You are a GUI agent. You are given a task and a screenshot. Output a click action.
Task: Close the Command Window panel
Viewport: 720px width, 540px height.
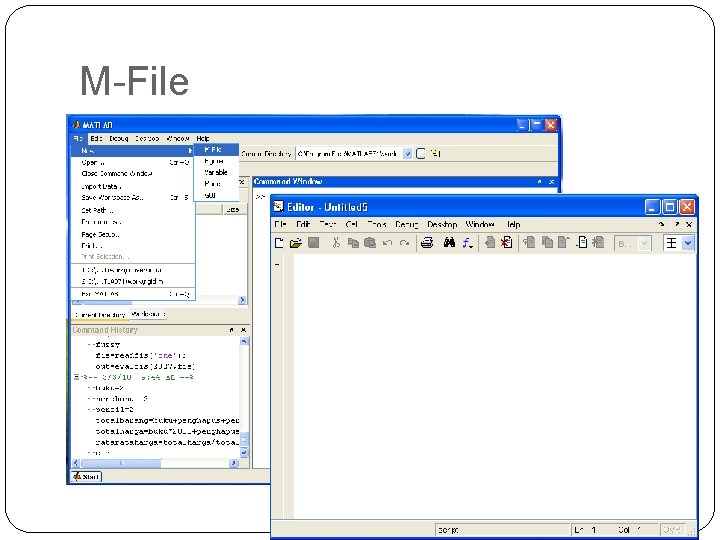click(x=551, y=182)
